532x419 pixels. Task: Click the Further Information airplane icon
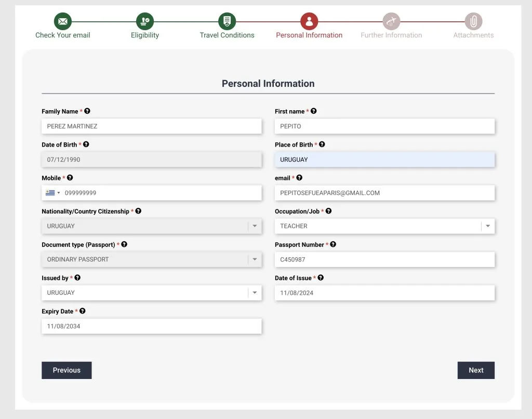(x=391, y=21)
